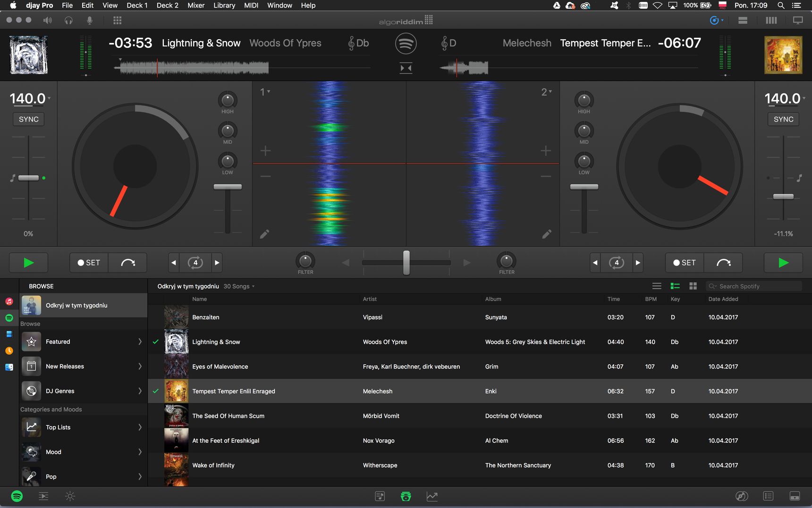Toggle SYNC on deck 1
This screenshot has height=508, width=812.
[29, 119]
